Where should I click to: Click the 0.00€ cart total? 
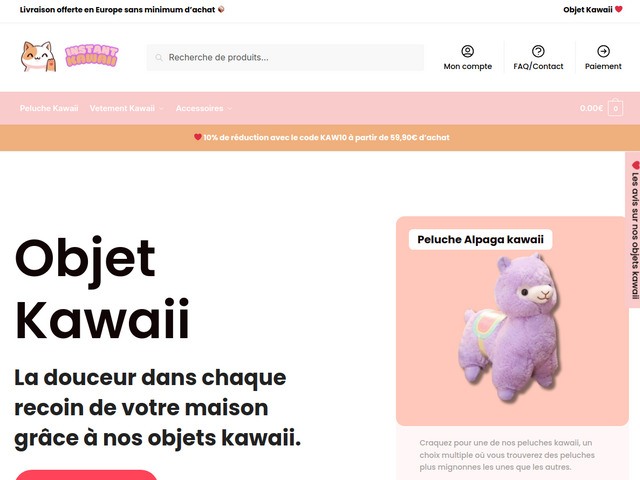pyautogui.click(x=591, y=108)
